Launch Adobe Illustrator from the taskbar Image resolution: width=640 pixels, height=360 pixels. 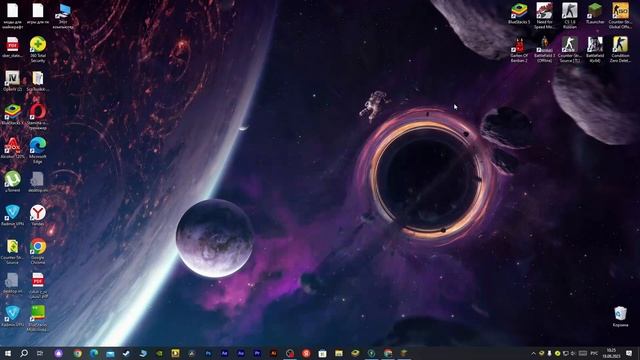tap(273, 353)
